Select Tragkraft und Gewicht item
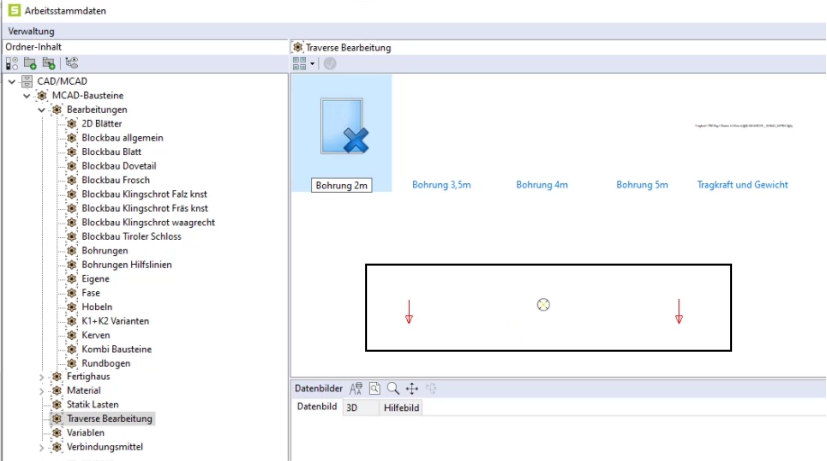827x461 pixels. coord(742,185)
